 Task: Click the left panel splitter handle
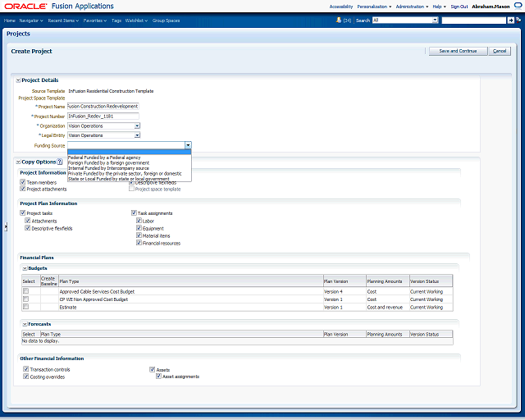pyautogui.click(x=6, y=227)
